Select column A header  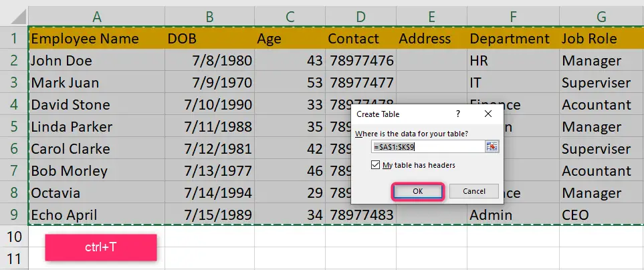[x=96, y=17]
